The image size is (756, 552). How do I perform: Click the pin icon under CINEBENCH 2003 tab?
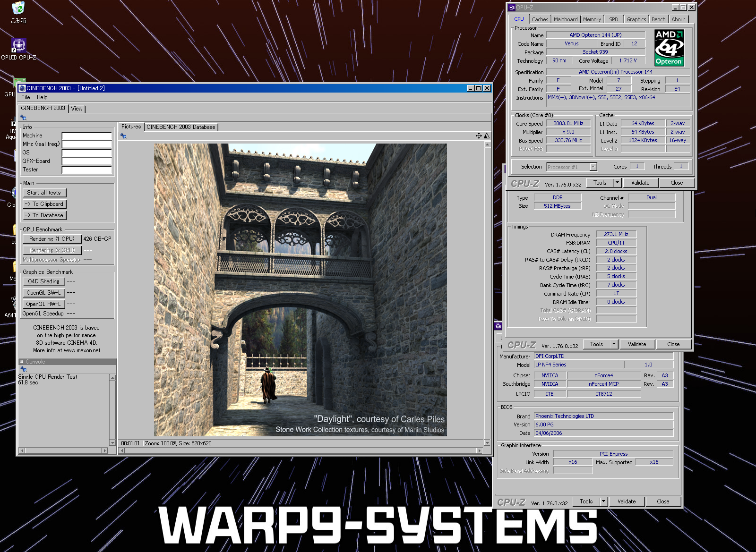(x=23, y=117)
